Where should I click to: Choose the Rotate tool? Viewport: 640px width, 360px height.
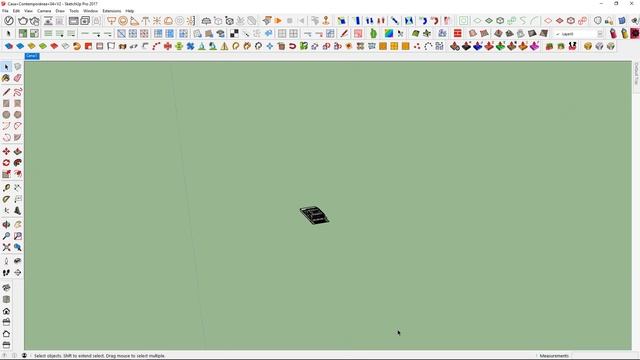coord(6,163)
